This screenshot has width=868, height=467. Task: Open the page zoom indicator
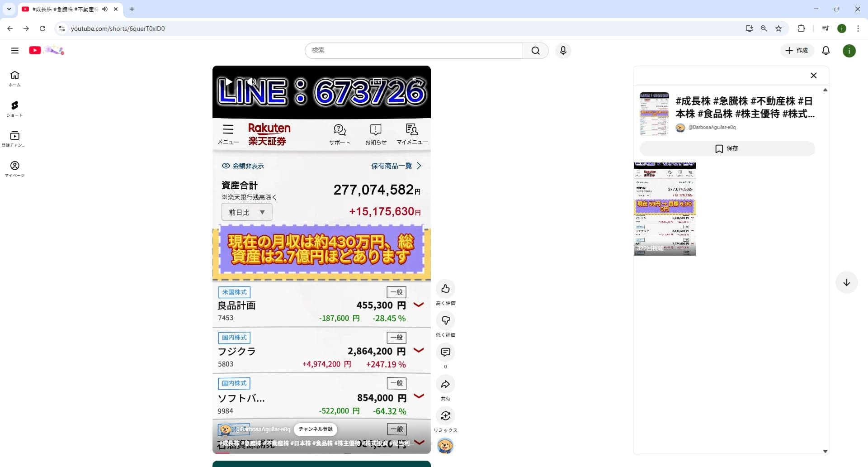764,29
